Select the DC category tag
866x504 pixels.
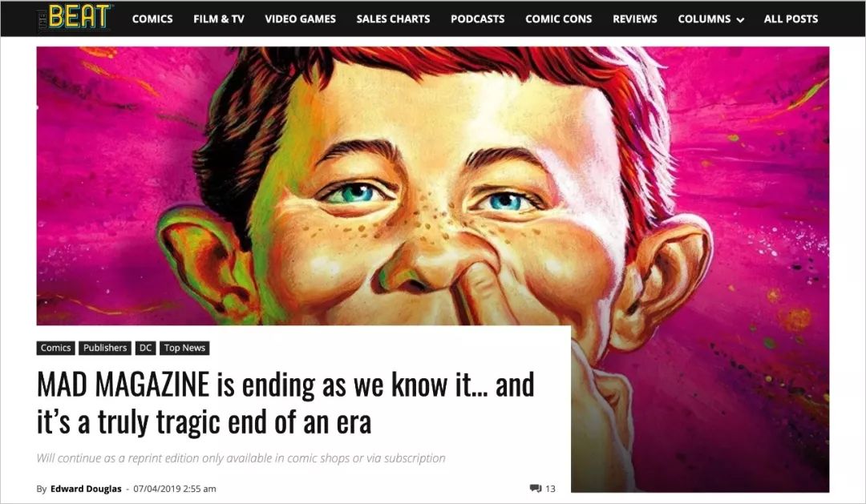click(145, 348)
